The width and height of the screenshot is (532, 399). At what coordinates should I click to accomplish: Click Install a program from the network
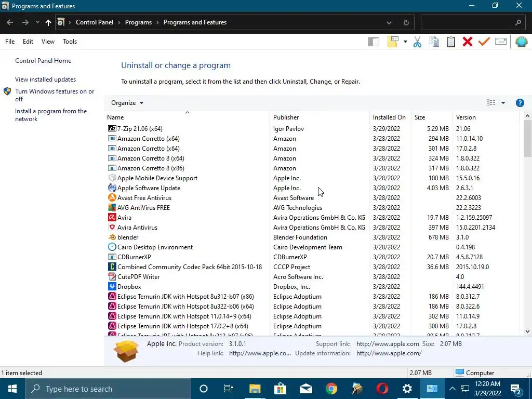(51, 115)
